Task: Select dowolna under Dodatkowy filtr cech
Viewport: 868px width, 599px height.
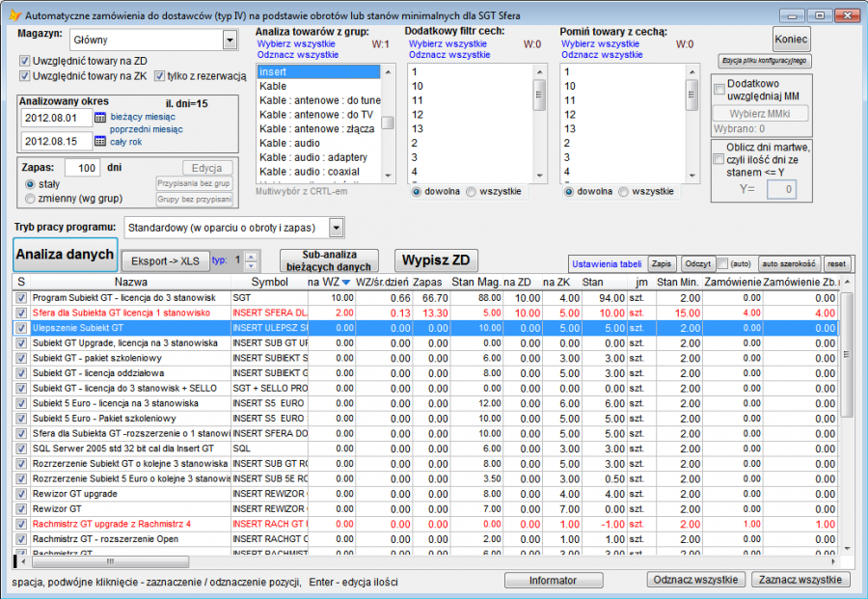Action: tap(417, 192)
